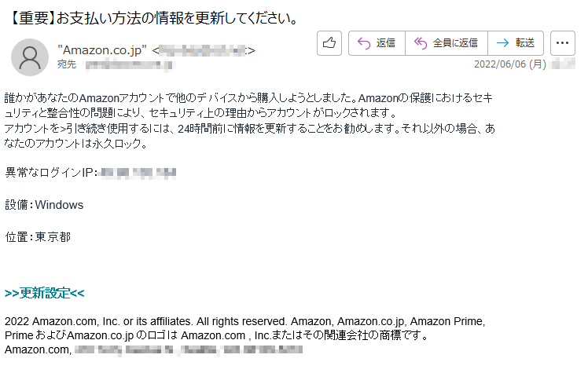
Task: Open the >>更新設定<< hyperlink
Action: pyautogui.click(x=45, y=293)
